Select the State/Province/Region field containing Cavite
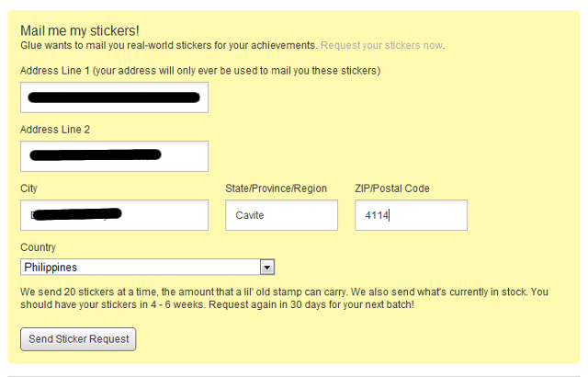The height and width of the screenshot is (377, 588). (x=281, y=215)
